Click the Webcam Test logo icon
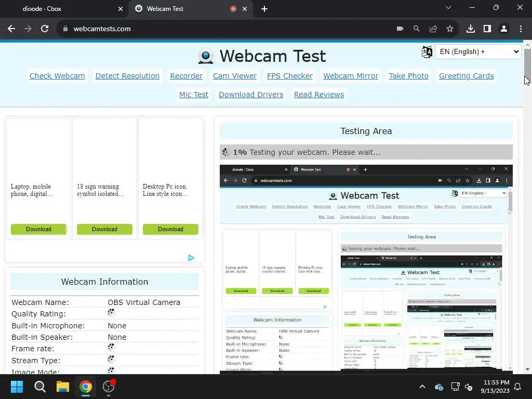Screen dimensions: 532x399 point(206,56)
